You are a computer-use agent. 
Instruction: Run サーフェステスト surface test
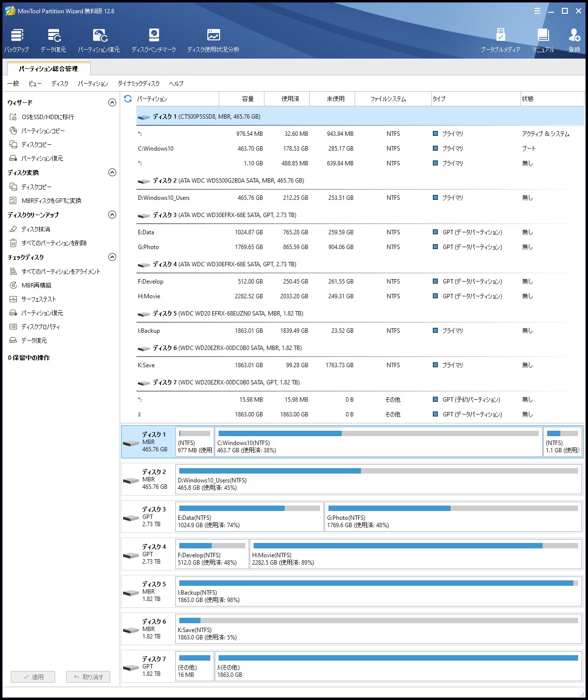33,299
